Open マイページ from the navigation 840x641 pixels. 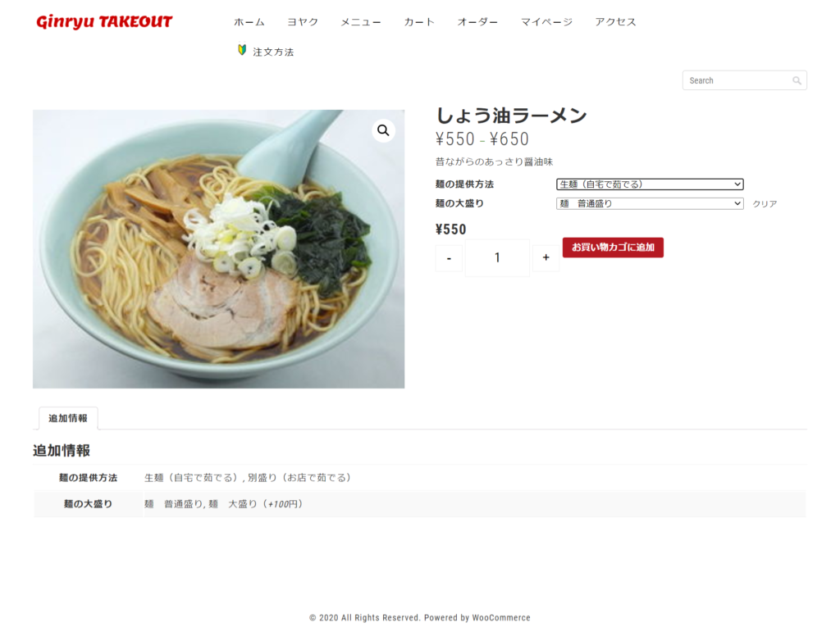point(546,22)
